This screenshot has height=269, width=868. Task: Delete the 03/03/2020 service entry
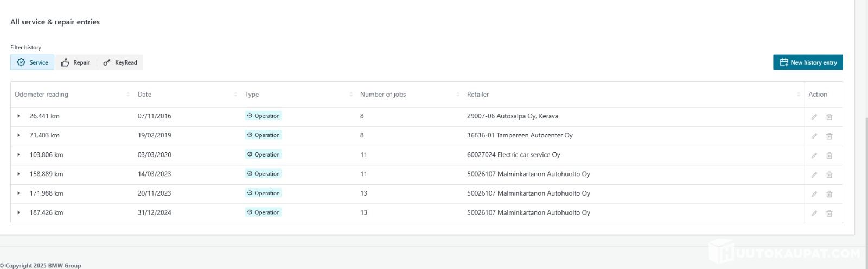click(829, 155)
